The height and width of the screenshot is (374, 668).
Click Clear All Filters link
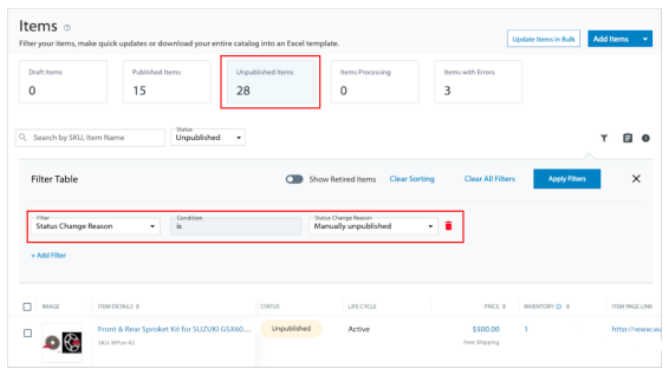[x=489, y=179]
